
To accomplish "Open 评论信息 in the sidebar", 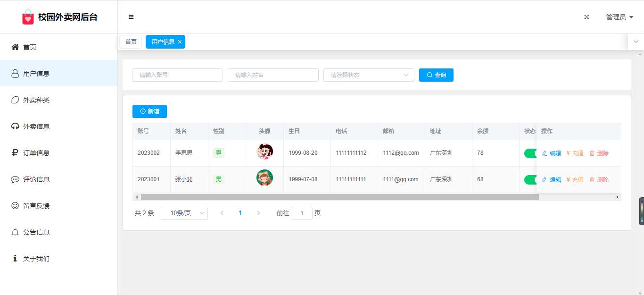I will pos(36,179).
